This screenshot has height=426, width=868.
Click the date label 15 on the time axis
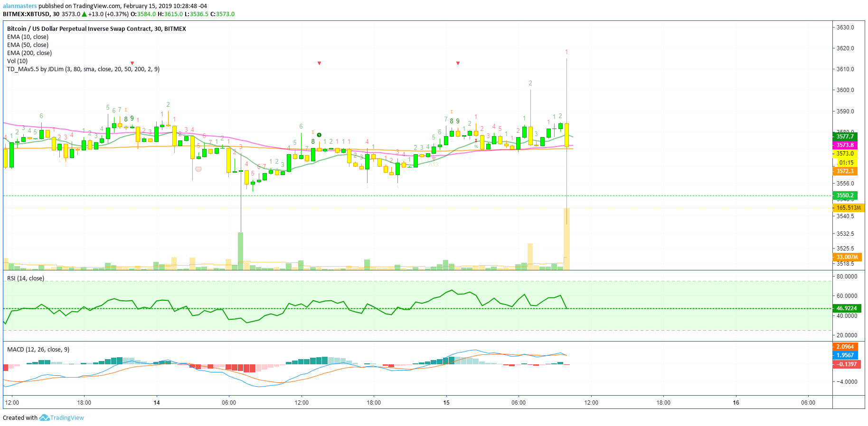tap(446, 403)
